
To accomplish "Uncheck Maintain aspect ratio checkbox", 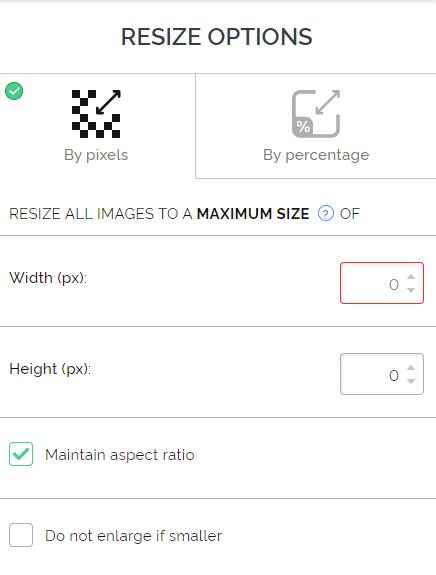I will pyautogui.click(x=21, y=454).
